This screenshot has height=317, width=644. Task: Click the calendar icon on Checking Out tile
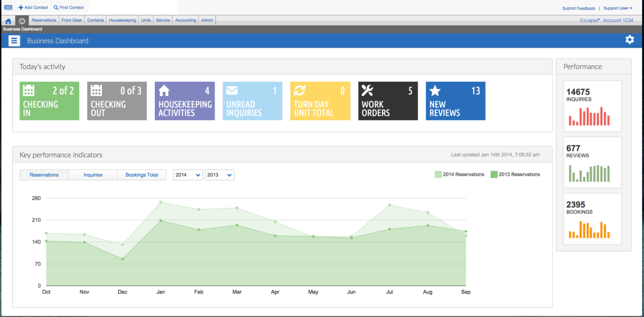[x=96, y=90]
